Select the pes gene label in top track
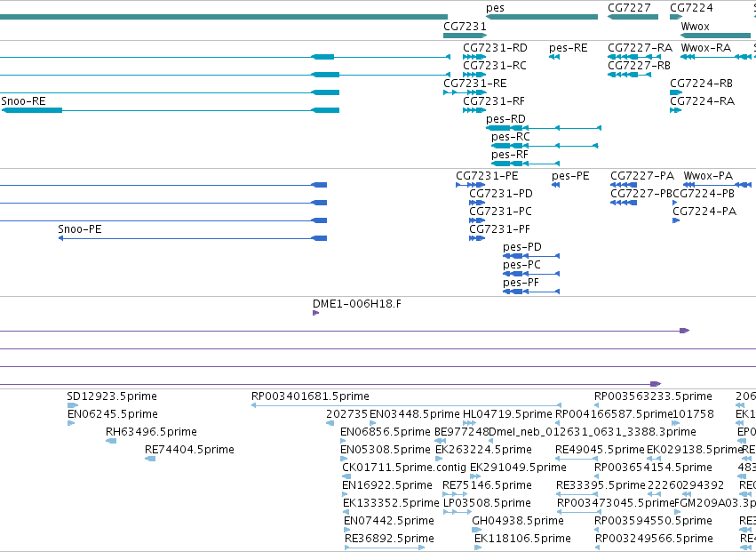Viewport: 756px width, 552px height. pos(495,8)
